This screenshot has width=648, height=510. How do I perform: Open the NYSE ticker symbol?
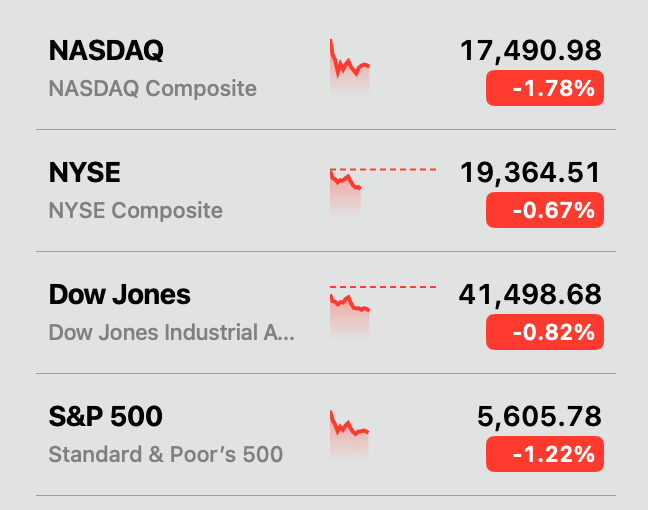[x=85, y=173]
